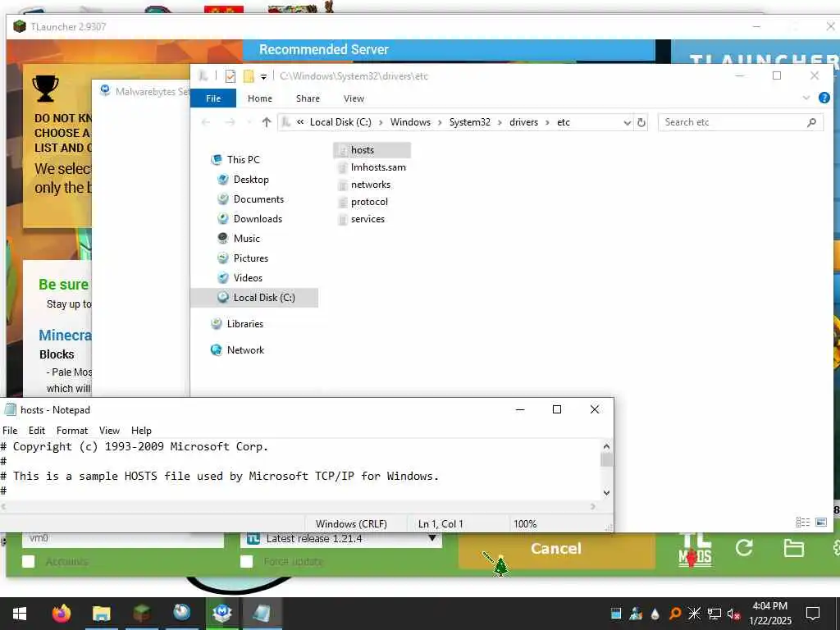Click the New folder quick-access icon
Viewport: 840px width, 630px height.
click(249, 76)
